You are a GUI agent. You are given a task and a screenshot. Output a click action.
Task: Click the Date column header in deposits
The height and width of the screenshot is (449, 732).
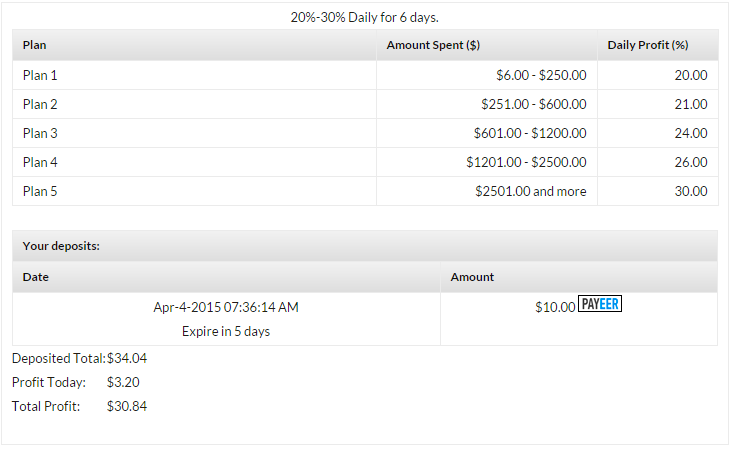point(36,277)
